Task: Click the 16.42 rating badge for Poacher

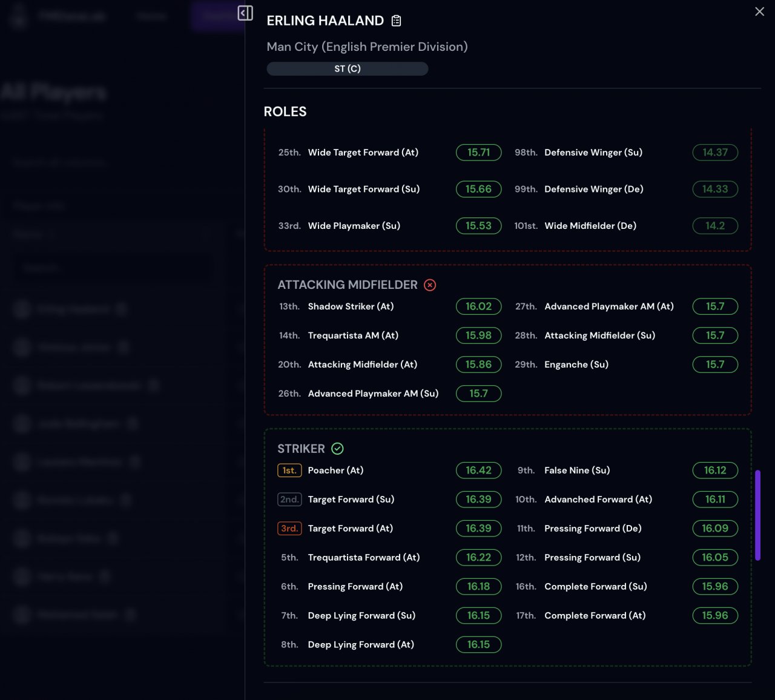Action: point(478,471)
